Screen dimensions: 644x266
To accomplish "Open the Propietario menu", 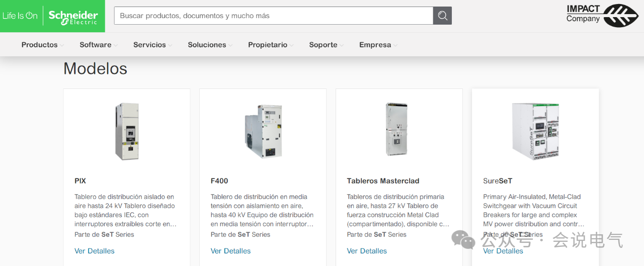I will click(x=271, y=45).
